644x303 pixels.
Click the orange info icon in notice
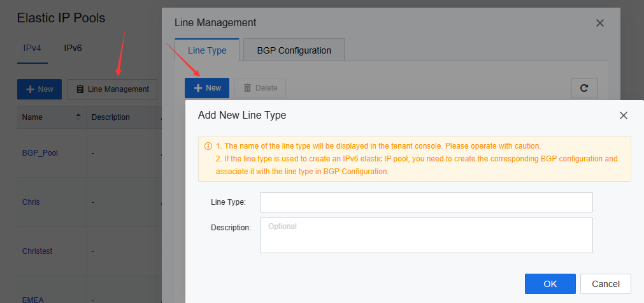click(208, 146)
